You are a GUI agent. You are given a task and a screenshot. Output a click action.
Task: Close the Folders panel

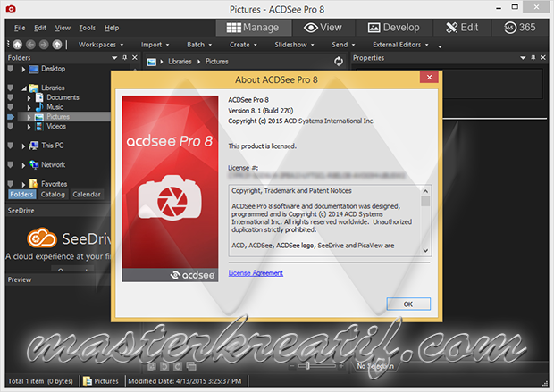click(x=135, y=57)
